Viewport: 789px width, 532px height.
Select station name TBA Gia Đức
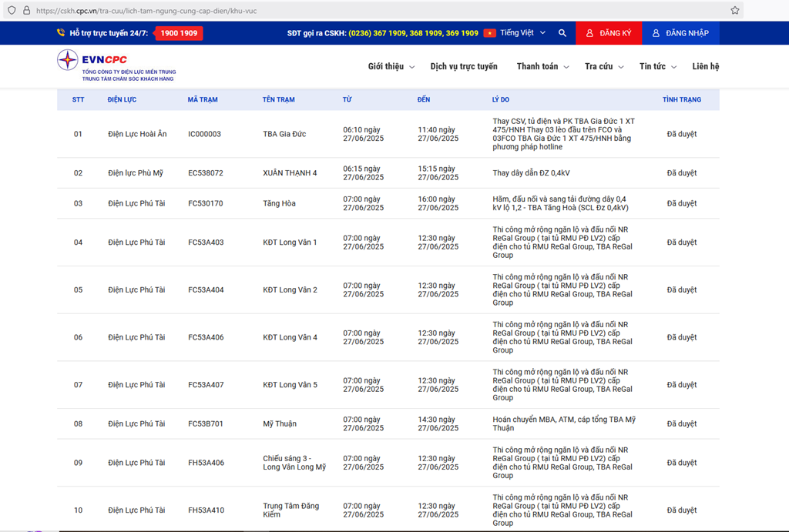(x=284, y=134)
